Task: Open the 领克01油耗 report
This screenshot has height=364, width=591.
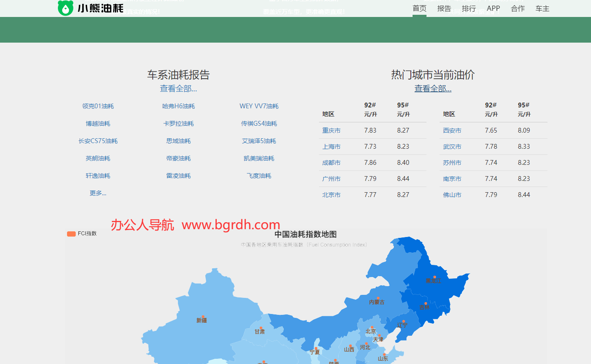Action: (x=98, y=106)
